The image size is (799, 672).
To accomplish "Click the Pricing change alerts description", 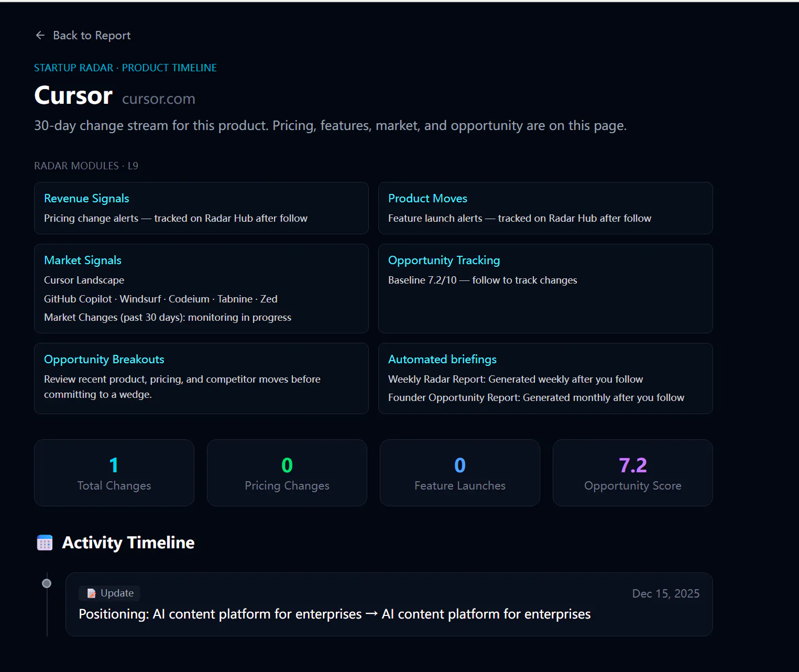I will (x=176, y=218).
